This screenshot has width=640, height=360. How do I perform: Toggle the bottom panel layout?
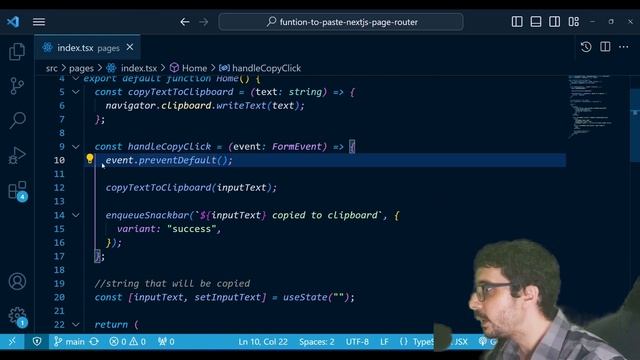click(536, 22)
